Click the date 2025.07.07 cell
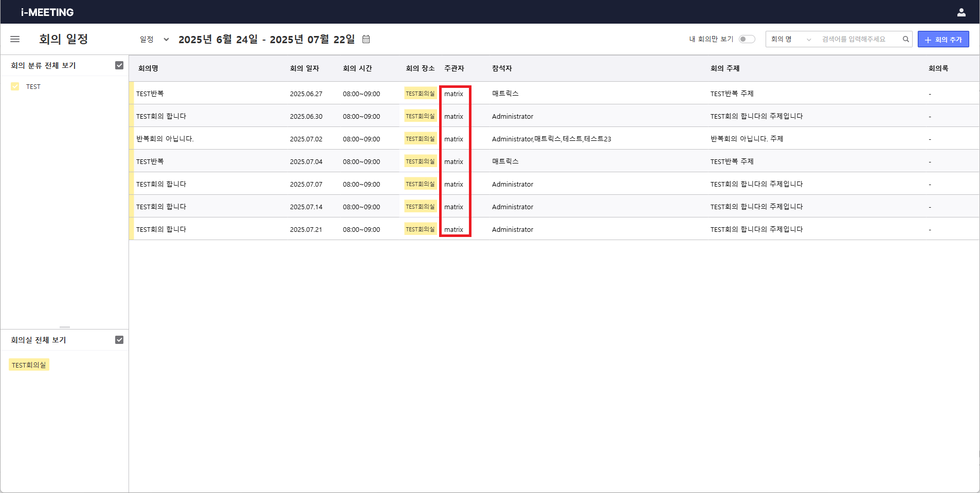Screen dimensions: 980x493 (306, 184)
